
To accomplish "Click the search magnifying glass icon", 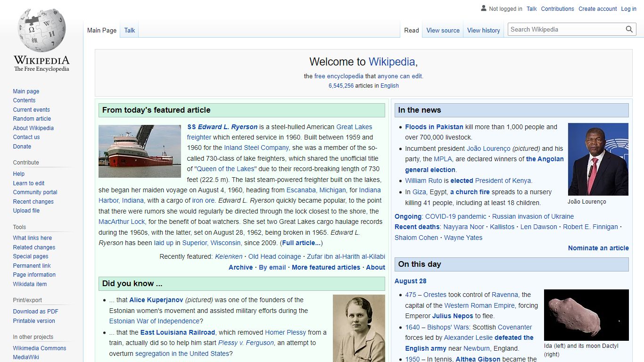I will pos(629,29).
